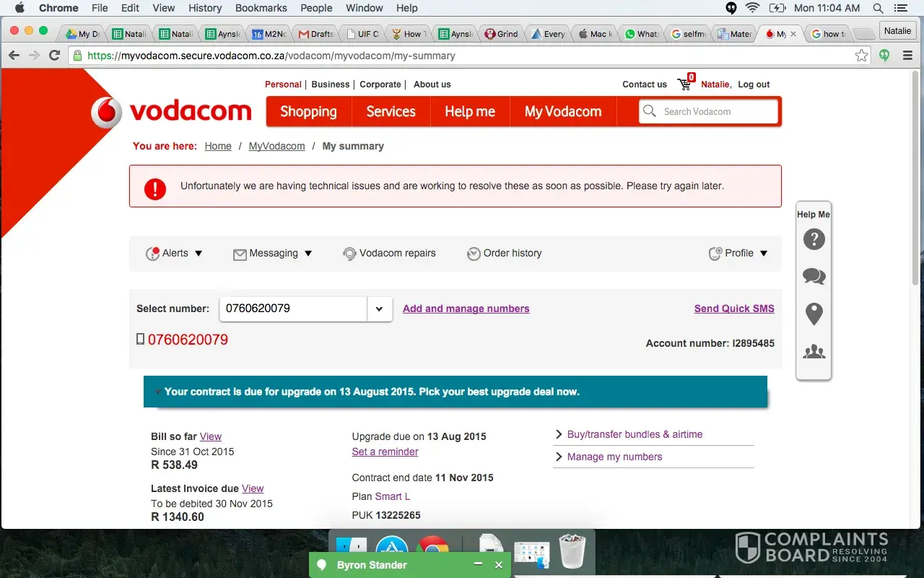Open the Chrome hamburger menu
924x578 pixels.
click(908, 56)
